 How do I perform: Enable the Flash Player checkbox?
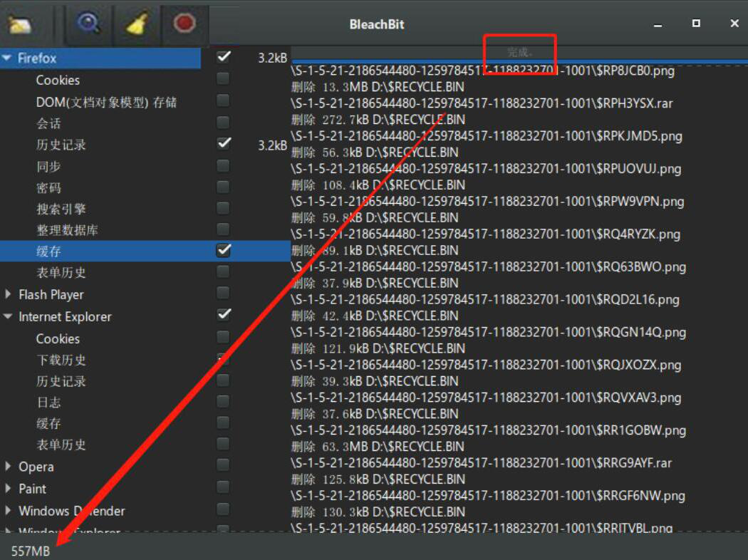(x=223, y=292)
